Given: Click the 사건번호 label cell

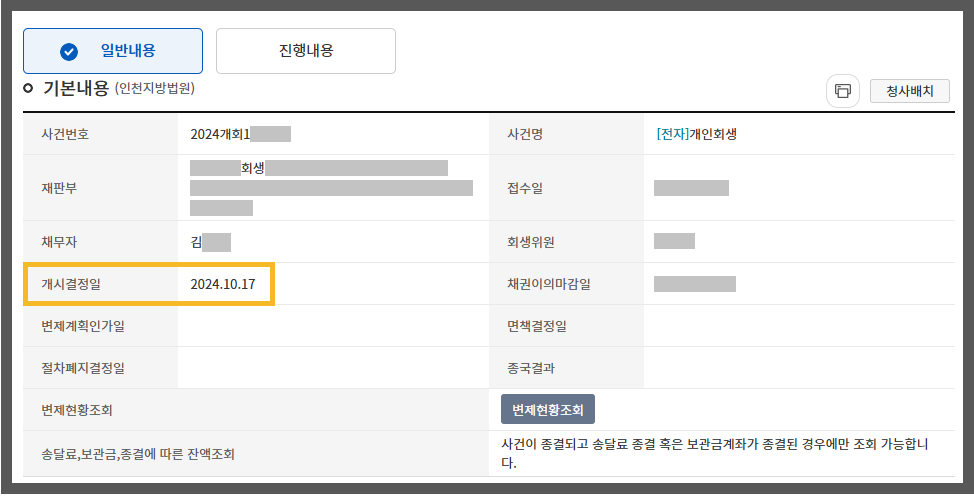Looking at the screenshot, I should [x=58, y=134].
